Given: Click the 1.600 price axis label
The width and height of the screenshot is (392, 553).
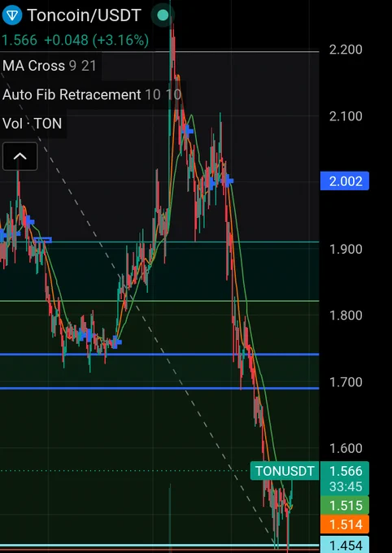Looking at the screenshot, I should coord(346,448).
